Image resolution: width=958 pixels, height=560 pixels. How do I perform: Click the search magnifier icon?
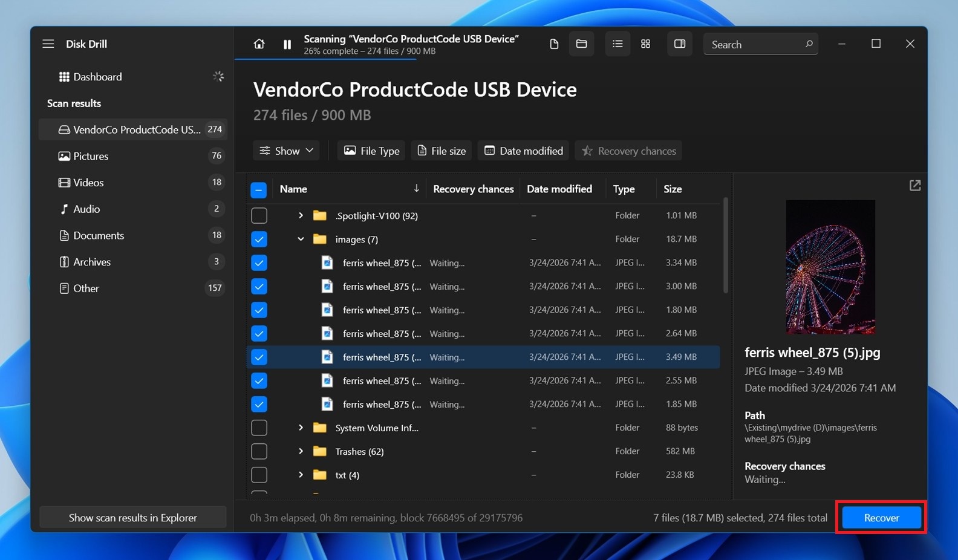point(809,44)
